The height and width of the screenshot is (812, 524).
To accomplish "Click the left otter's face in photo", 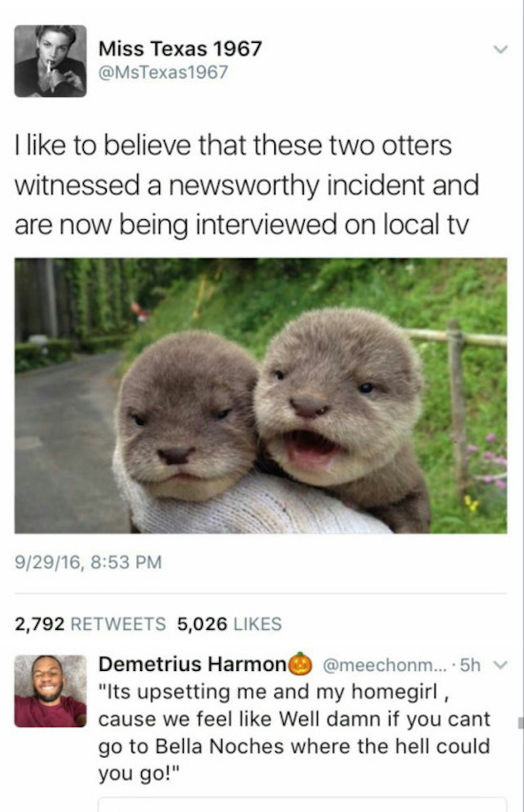I will point(187,415).
